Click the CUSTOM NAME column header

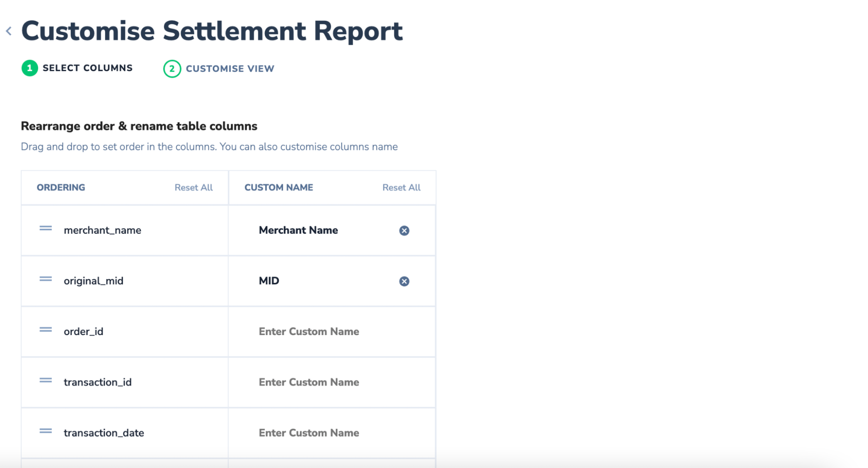point(279,187)
